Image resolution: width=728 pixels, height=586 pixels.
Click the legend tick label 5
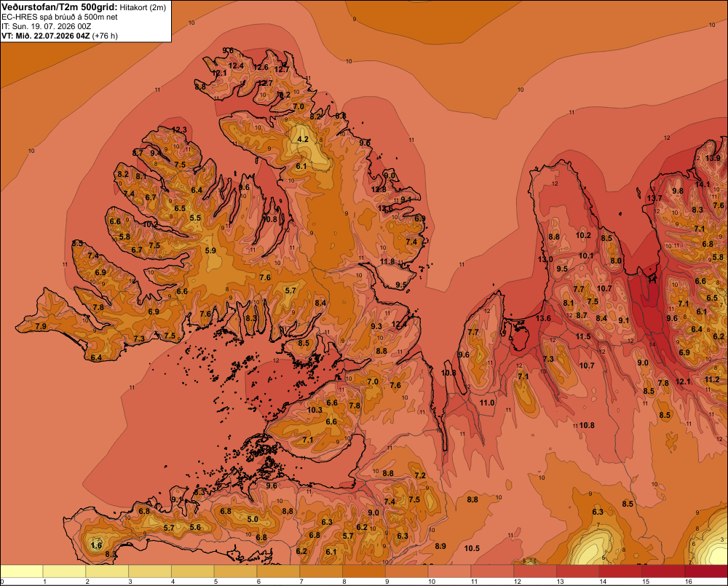coord(216,582)
